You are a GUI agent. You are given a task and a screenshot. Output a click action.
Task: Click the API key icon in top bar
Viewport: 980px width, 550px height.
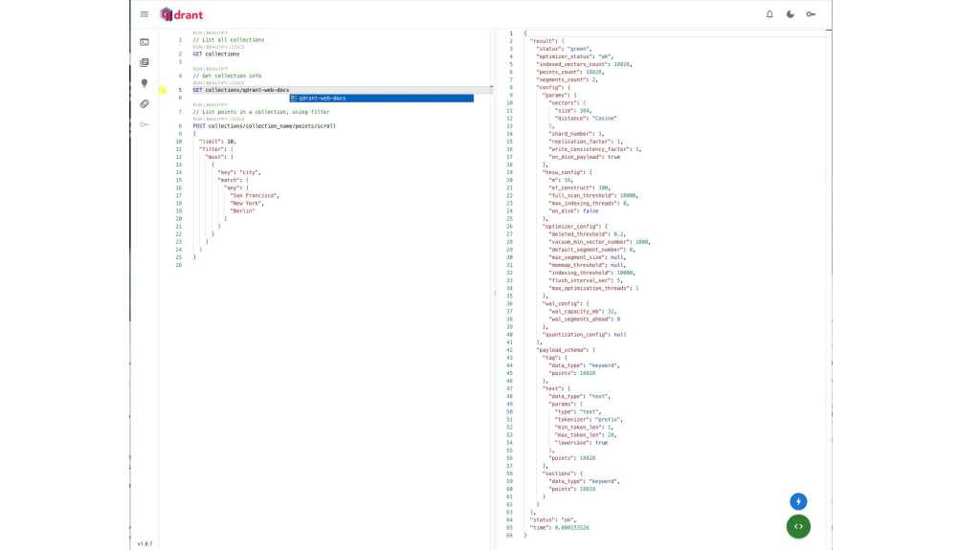811,14
